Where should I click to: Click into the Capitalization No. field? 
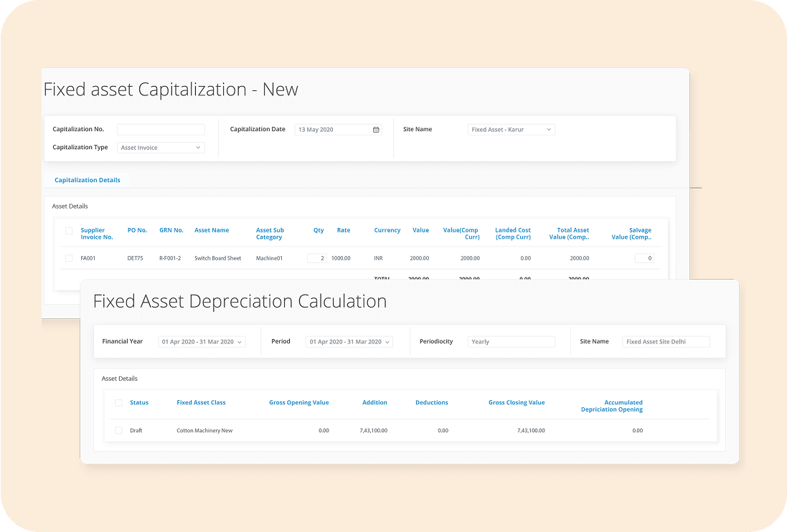coord(161,130)
